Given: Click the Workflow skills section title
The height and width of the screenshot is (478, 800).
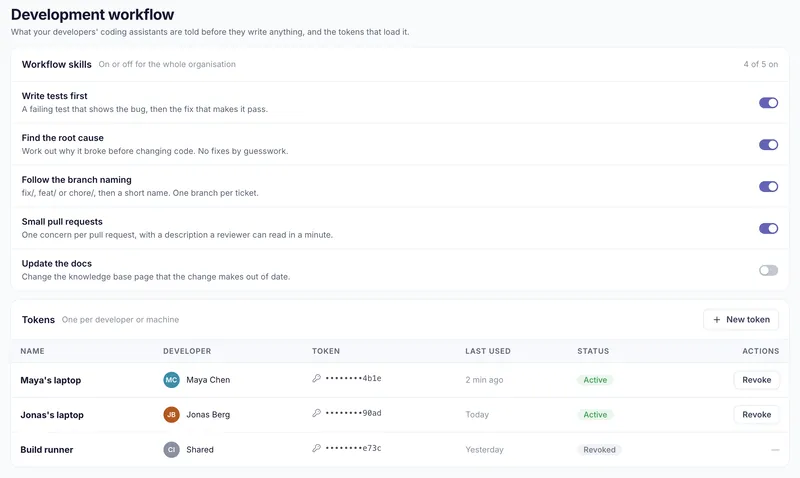Looking at the screenshot, I should [x=57, y=64].
